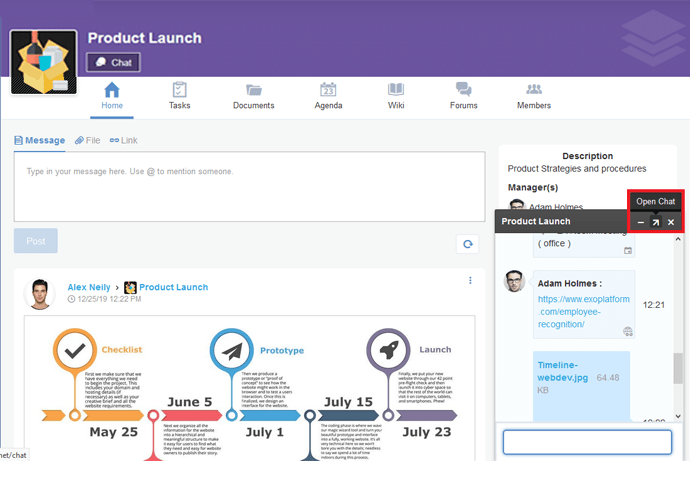Minimize the Product Launch chat window

[640, 222]
